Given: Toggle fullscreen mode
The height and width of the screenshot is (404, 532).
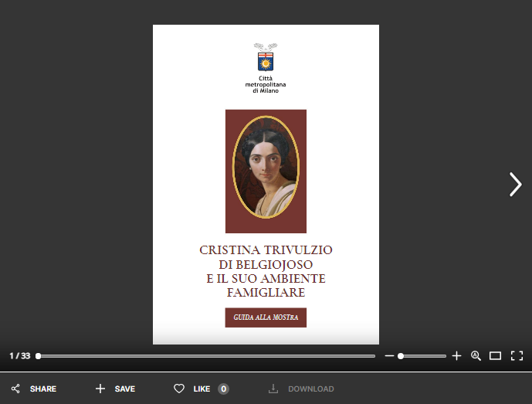Looking at the screenshot, I should pyautogui.click(x=517, y=356).
